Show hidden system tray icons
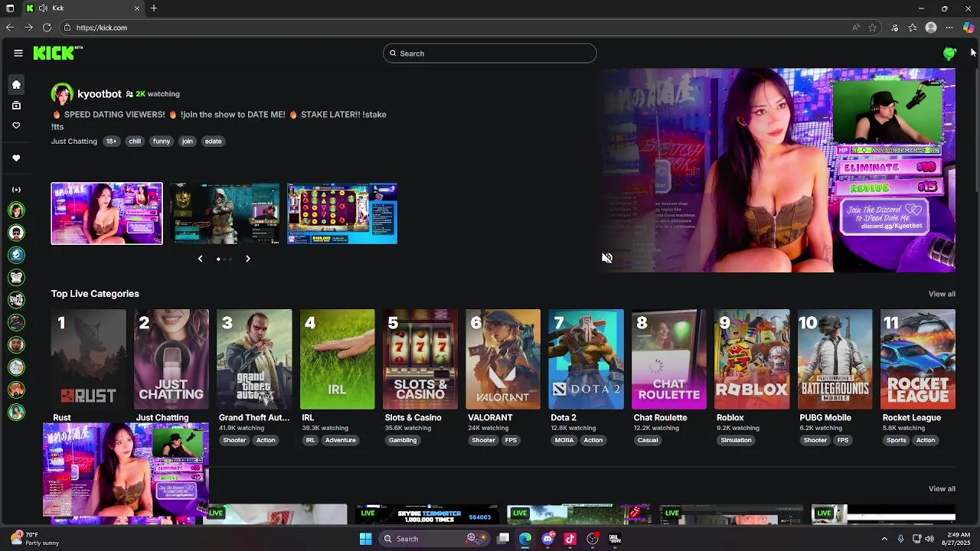 884,539
